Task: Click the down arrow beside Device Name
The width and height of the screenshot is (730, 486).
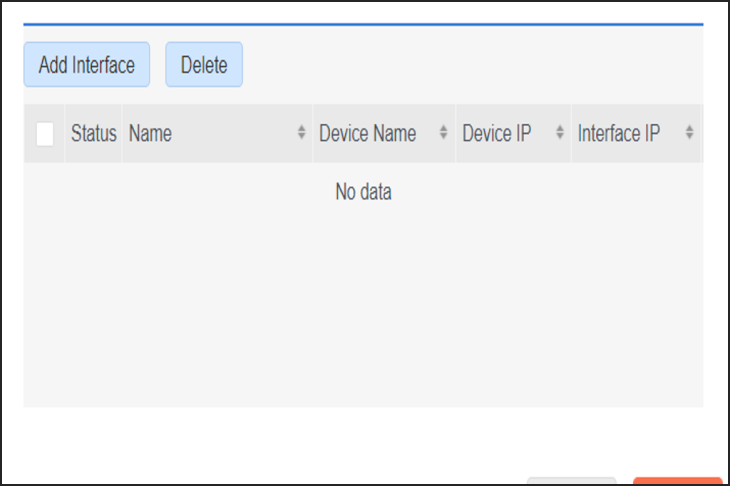Action: coord(444,138)
